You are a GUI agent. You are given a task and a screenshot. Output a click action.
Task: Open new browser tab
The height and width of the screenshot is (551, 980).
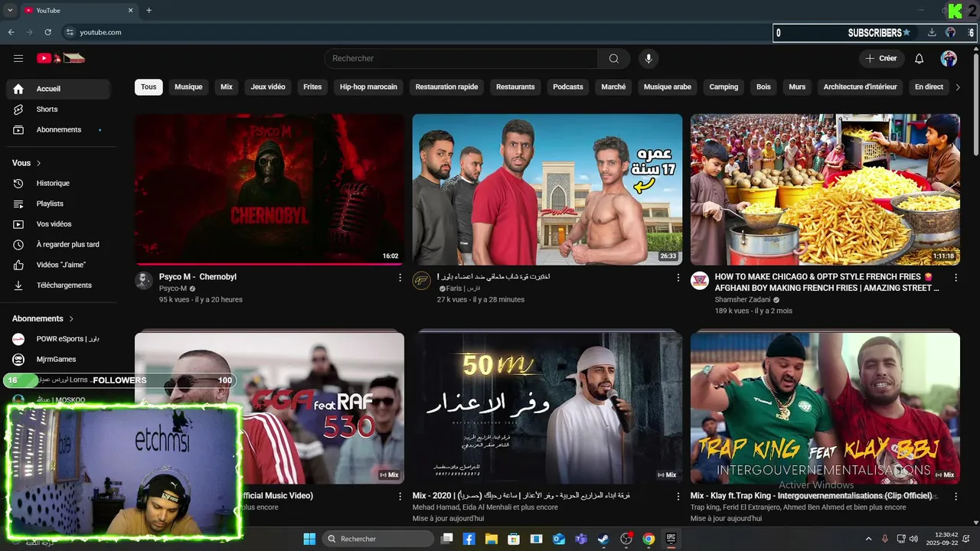click(x=149, y=11)
